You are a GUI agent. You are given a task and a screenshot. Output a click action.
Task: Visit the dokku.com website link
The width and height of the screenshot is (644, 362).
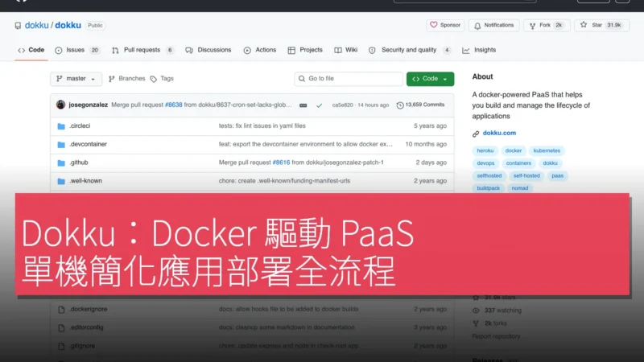(x=499, y=133)
